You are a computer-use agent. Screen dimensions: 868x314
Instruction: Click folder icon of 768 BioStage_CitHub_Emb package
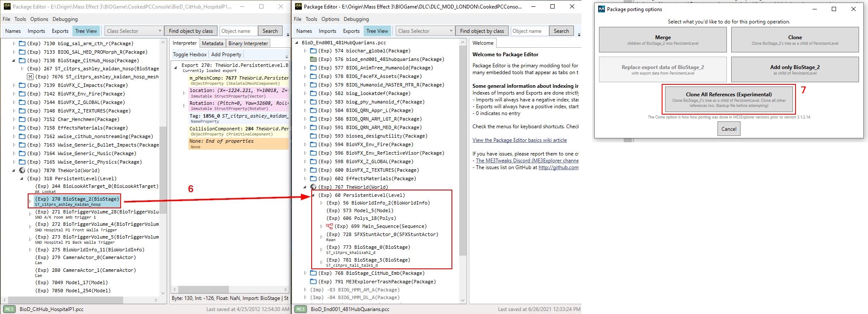pos(313,273)
